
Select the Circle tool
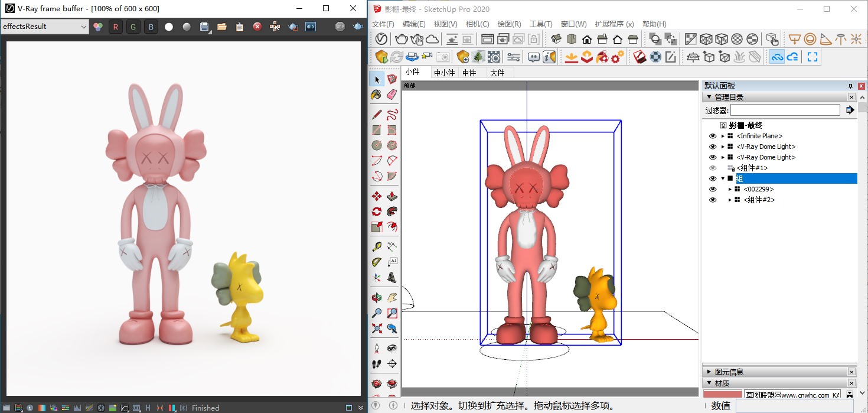click(x=377, y=145)
